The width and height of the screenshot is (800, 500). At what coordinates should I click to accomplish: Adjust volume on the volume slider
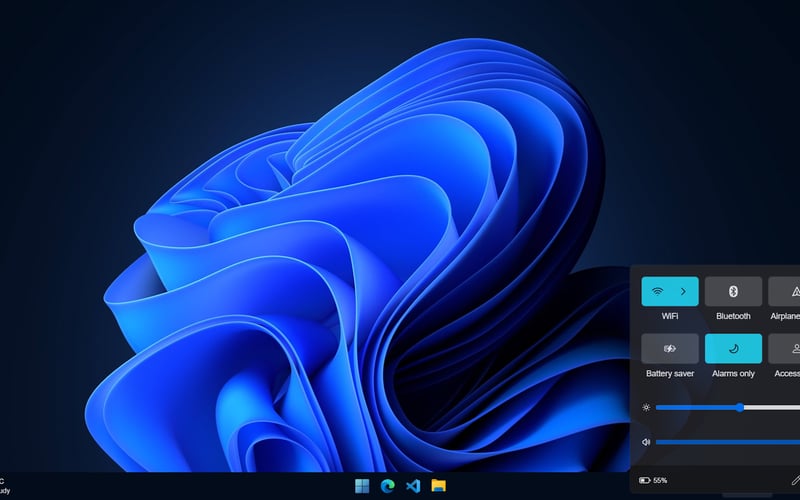point(728,442)
